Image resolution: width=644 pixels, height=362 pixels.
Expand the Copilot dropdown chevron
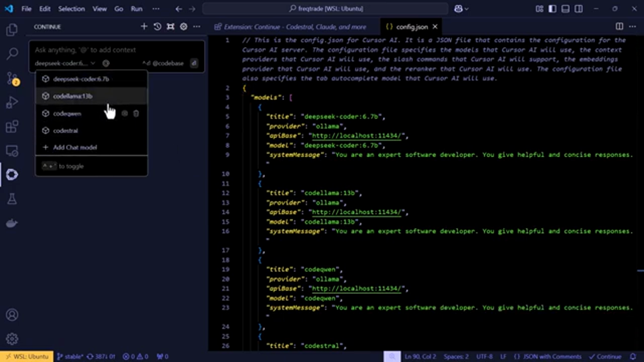[x=466, y=9]
